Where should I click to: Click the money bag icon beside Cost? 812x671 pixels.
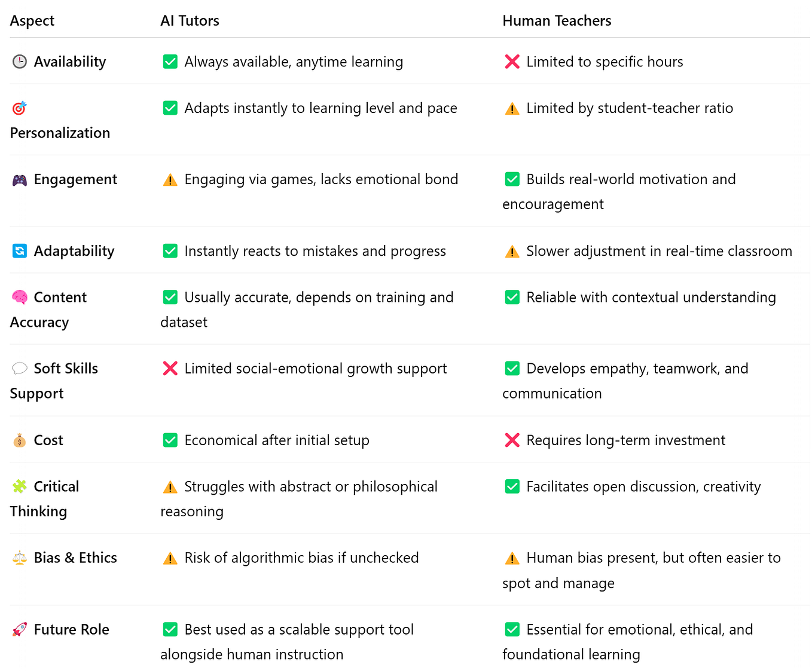pyautogui.click(x=20, y=440)
